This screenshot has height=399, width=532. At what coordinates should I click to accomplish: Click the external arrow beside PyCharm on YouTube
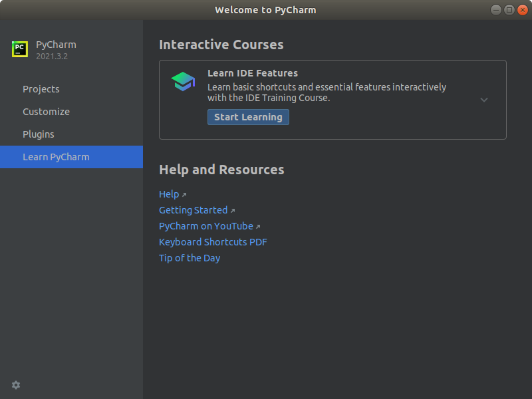pyautogui.click(x=258, y=227)
